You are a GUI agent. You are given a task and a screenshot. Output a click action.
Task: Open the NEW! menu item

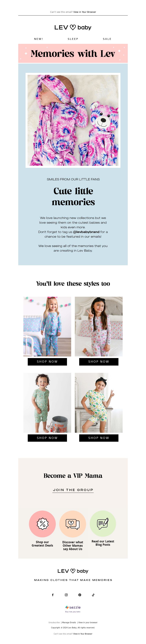tap(39, 39)
